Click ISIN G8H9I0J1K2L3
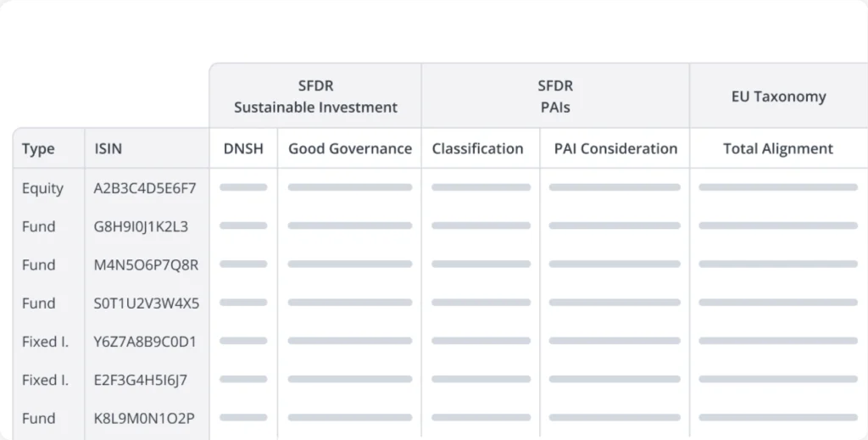The width and height of the screenshot is (868, 440). pyautogui.click(x=141, y=226)
